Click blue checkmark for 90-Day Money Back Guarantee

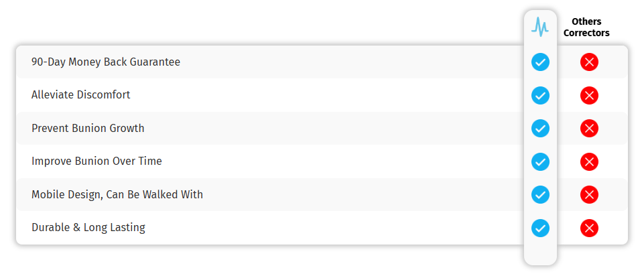coord(540,62)
